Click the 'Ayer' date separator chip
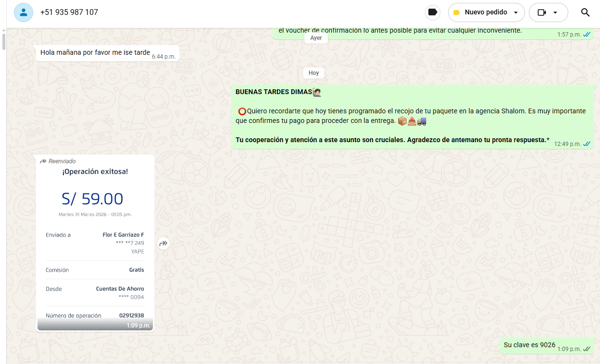 click(316, 38)
